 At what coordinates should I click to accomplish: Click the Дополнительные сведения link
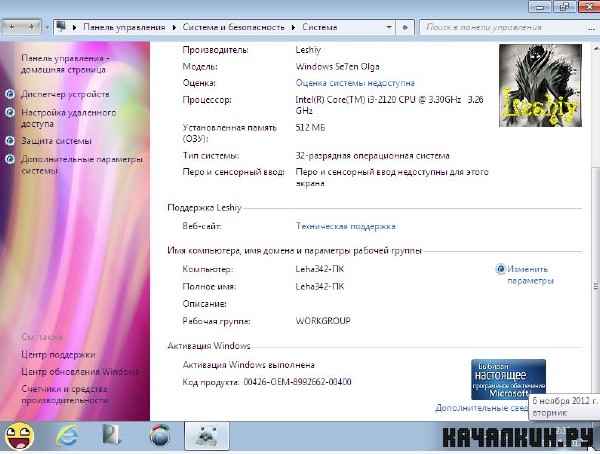pyautogui.click(x=482, y=408)
